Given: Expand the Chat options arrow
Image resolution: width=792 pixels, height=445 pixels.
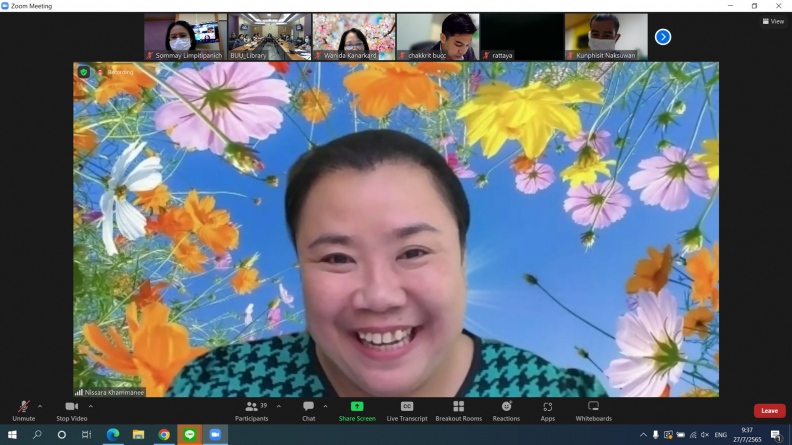Looking at the screenshot, I should tap(325, 405).
